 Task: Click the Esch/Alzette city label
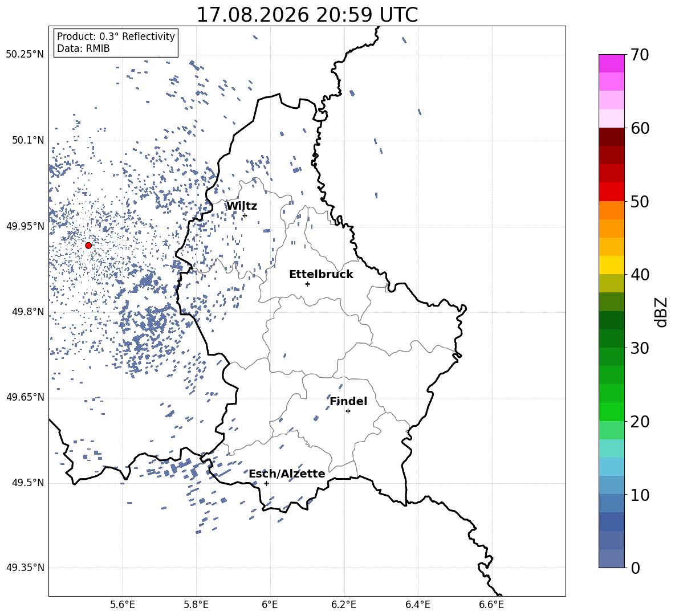click(287, 474)
